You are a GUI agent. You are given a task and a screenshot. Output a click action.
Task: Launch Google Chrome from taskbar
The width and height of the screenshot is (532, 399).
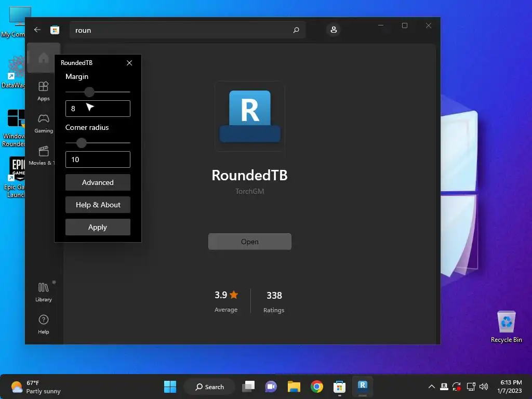click(x=316, y=387)
